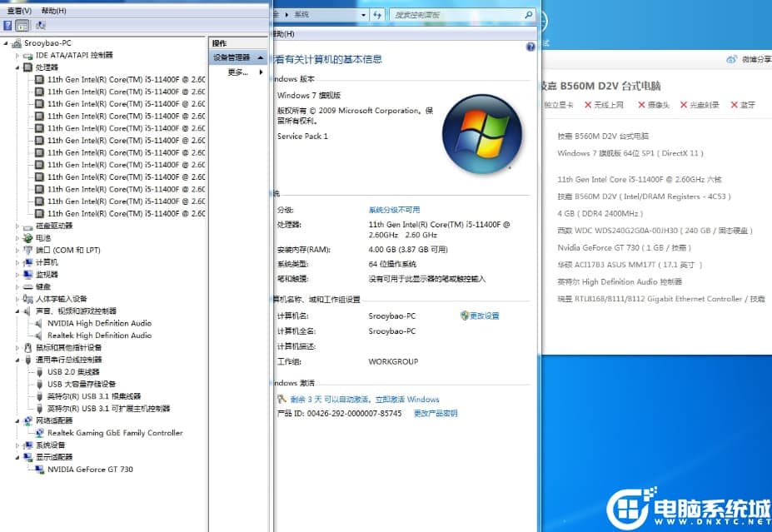Screen dimensions: 772x532
Task: Expand the 电池 node
Action: [17, 238]
